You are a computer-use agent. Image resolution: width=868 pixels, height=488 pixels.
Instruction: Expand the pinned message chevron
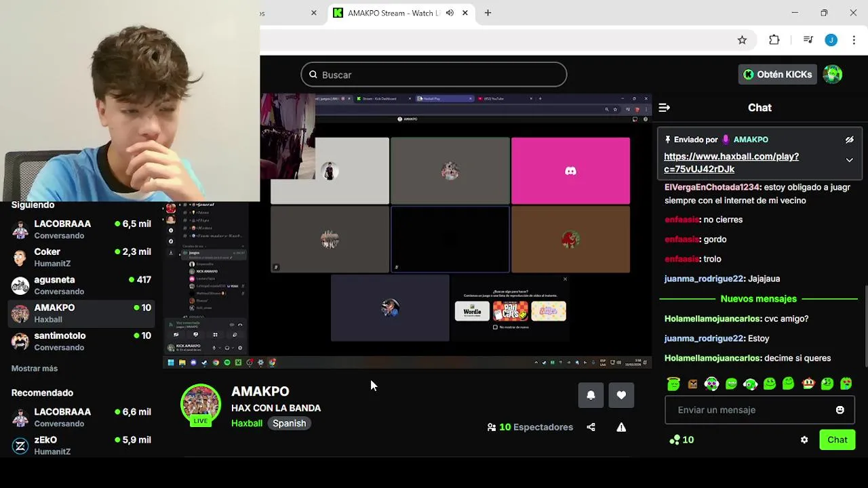click(849, 160)
